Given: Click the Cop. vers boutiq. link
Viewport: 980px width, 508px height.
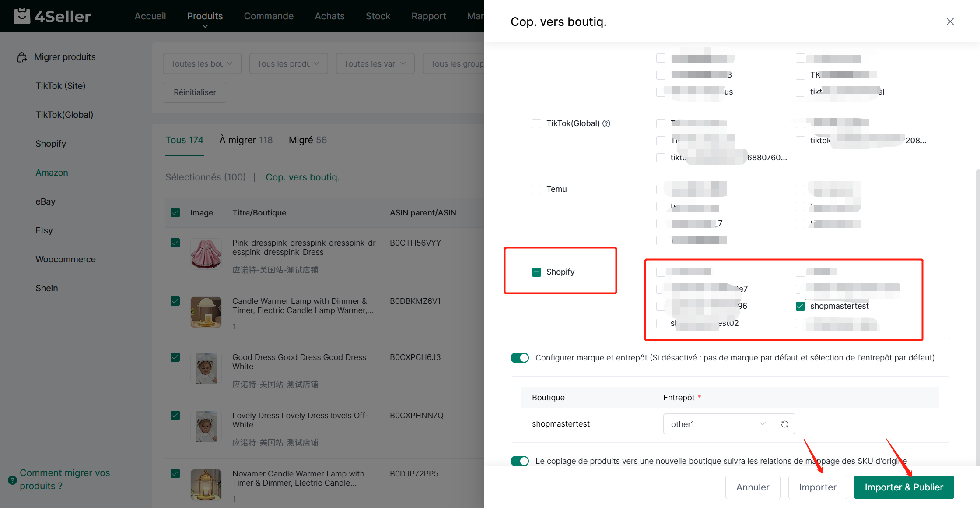Looking at the screenshot, I should click(302, 177).
